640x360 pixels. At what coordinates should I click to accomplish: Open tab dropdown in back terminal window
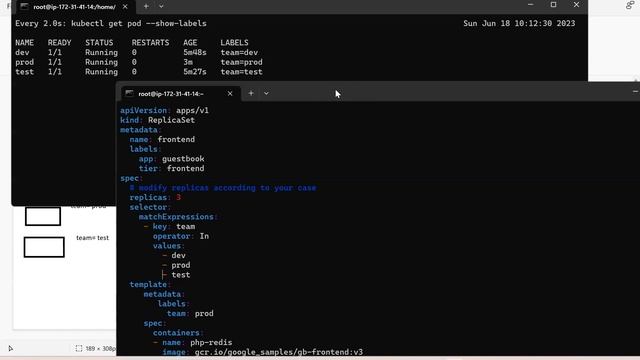(161, 6)
